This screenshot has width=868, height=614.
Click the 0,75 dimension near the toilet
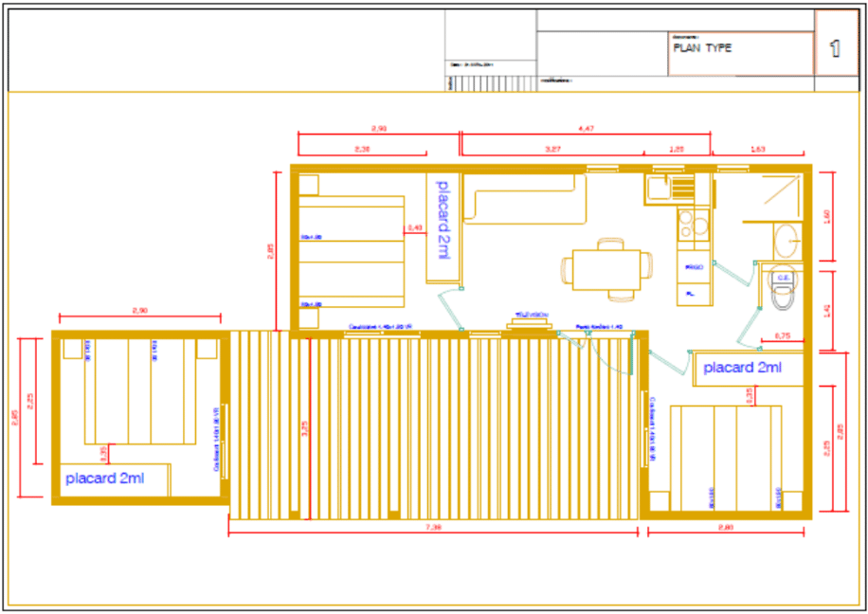tap(783, 335)
